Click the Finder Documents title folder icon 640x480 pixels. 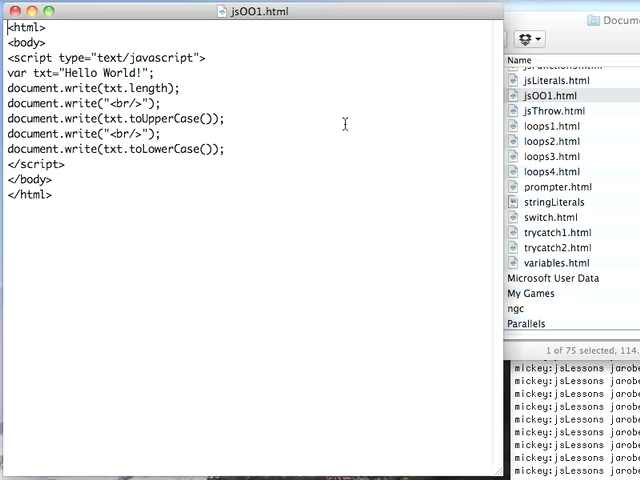click(x=593, y=20)
